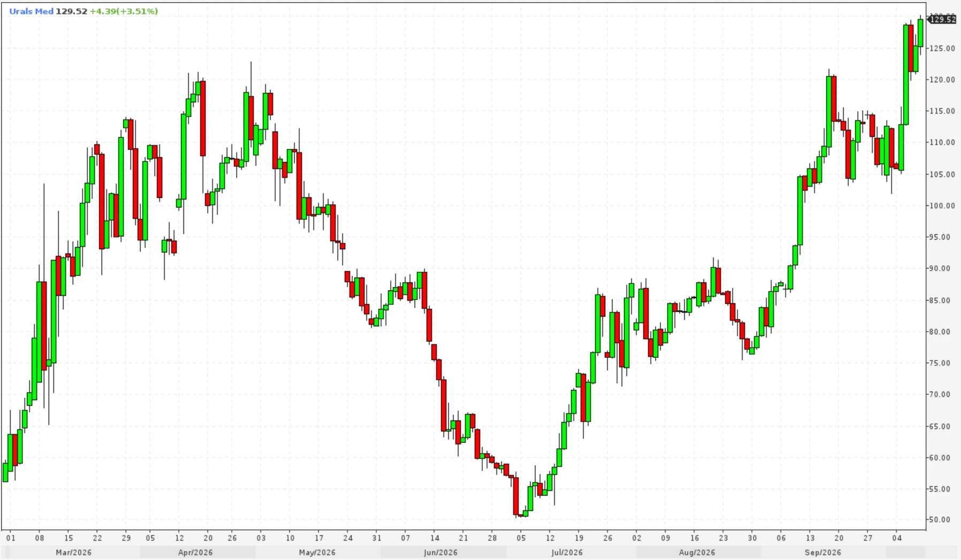961x560 pixels.
Task: Select the 100.00 level on the price axis
Action: (x=942, y=205)
